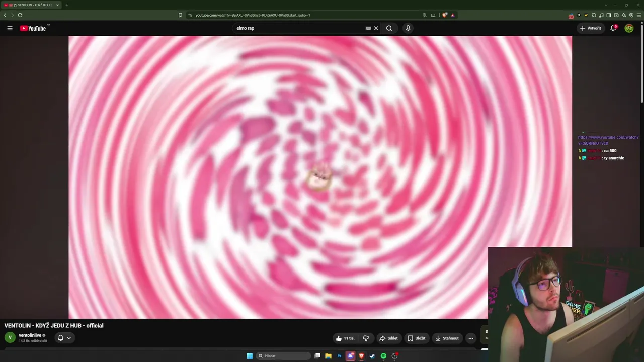Open Brave Rewards triangle icon
This screenshot has width=644, height=362.
click(453, 15)
